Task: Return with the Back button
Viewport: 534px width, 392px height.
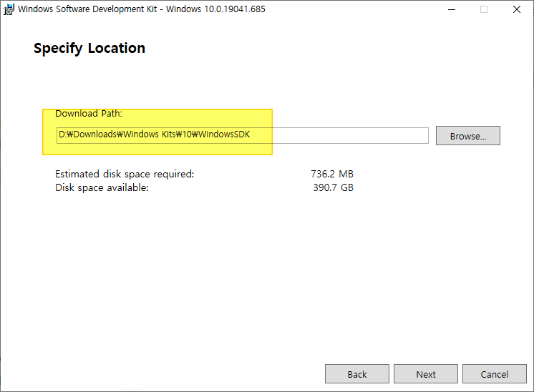Action: (x=357, y=374)
